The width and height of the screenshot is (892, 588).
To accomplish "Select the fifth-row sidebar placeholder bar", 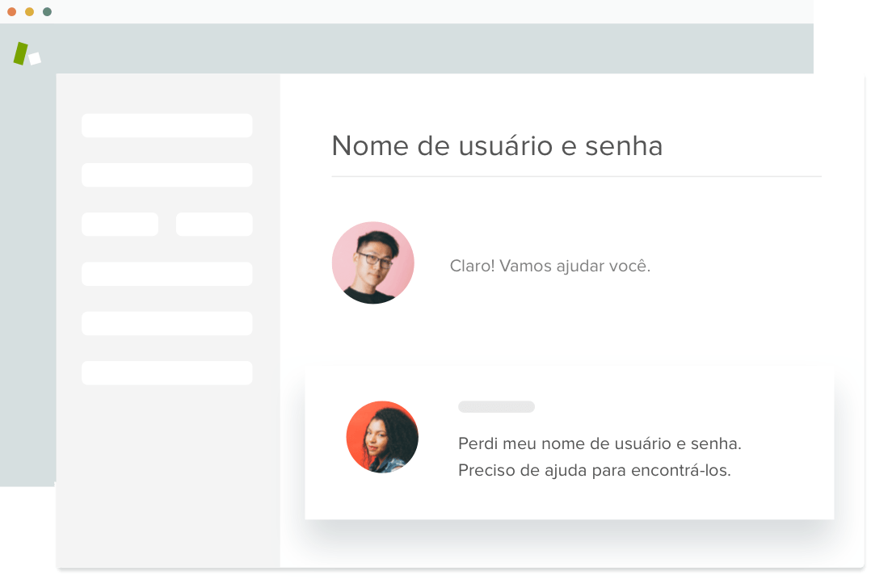I will tap(166, 324).
